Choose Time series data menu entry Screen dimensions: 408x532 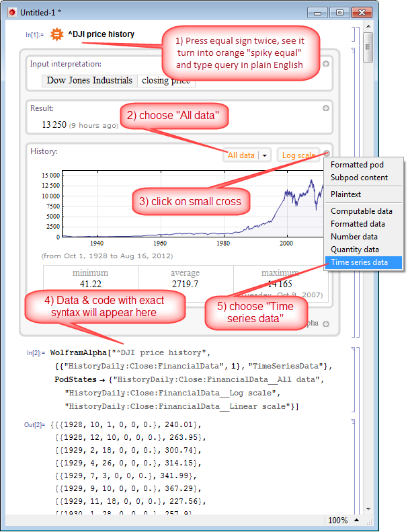tap(364, 262)
